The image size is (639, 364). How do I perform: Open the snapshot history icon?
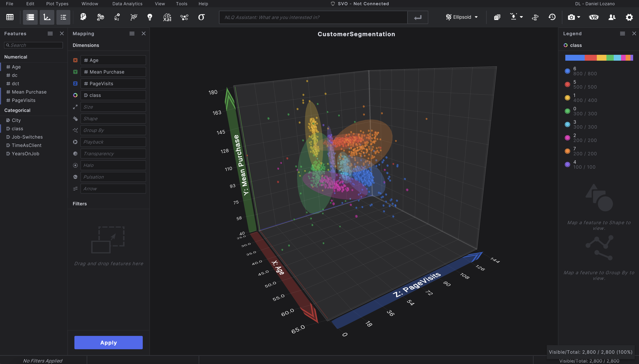[x=552, y=17]
